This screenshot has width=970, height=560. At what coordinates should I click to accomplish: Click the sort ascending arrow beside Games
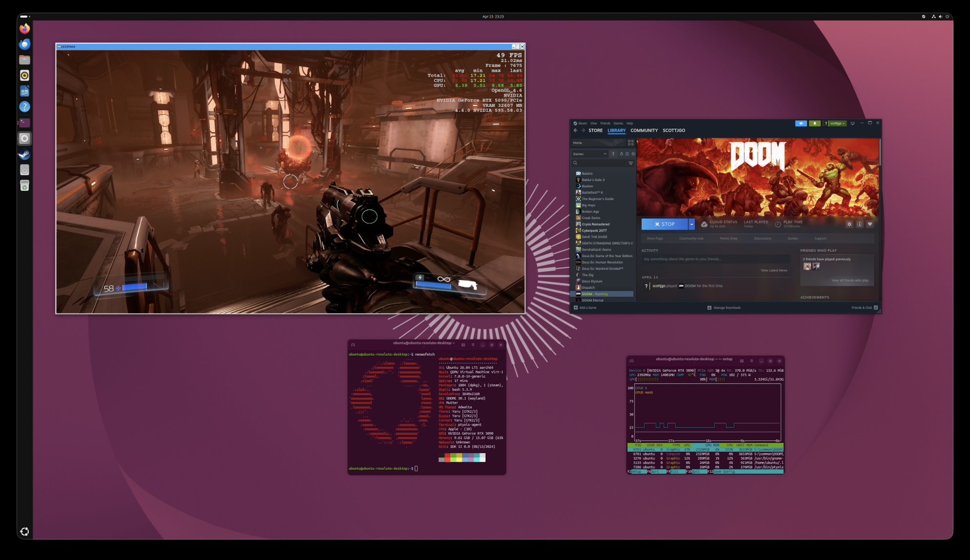click(613, 154)
